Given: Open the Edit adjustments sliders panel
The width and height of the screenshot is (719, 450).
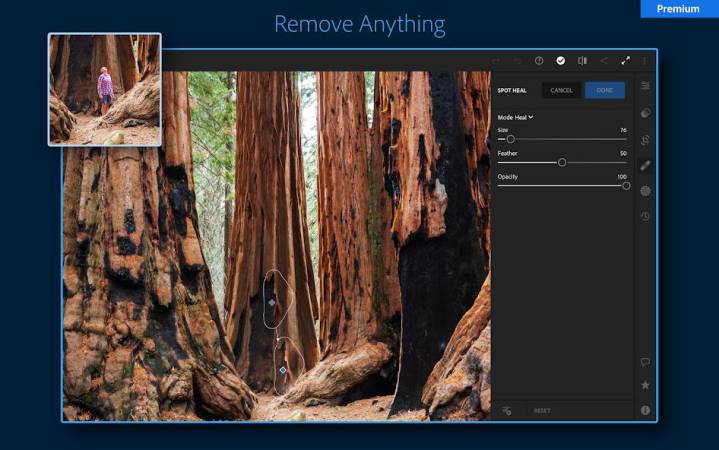Looking at the screenshot, I should (645, 87).
